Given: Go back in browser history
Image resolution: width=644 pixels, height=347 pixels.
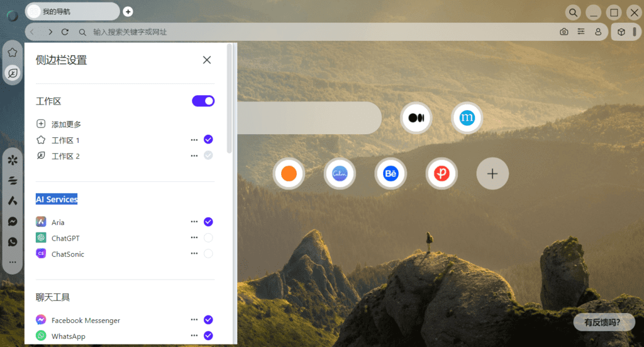Looking at the screenshot, I should tap(33, 32).
